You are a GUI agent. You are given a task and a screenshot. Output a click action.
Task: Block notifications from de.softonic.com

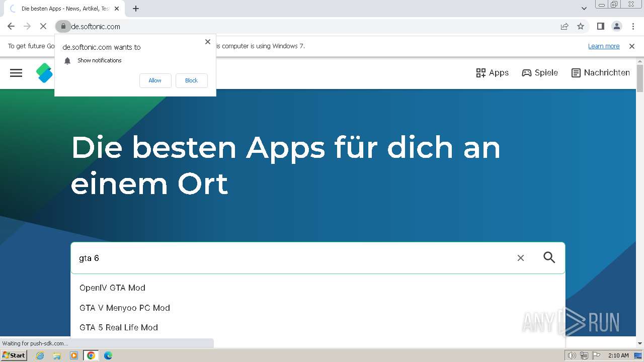point(191,80)
